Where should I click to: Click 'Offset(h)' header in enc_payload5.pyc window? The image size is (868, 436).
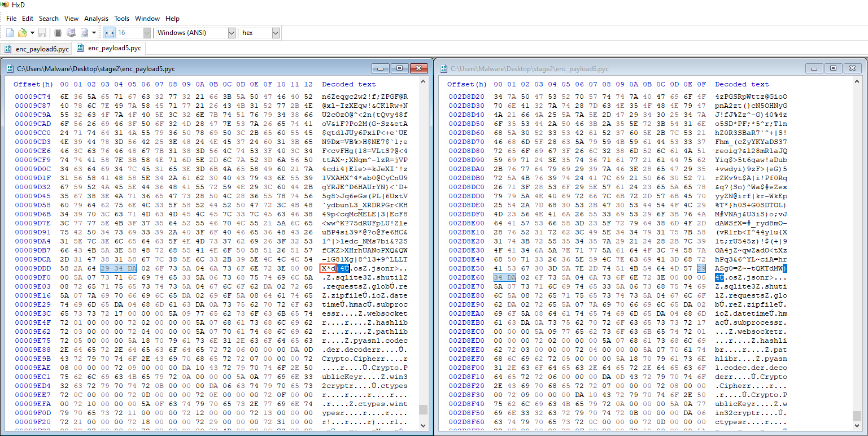point(33,84)
